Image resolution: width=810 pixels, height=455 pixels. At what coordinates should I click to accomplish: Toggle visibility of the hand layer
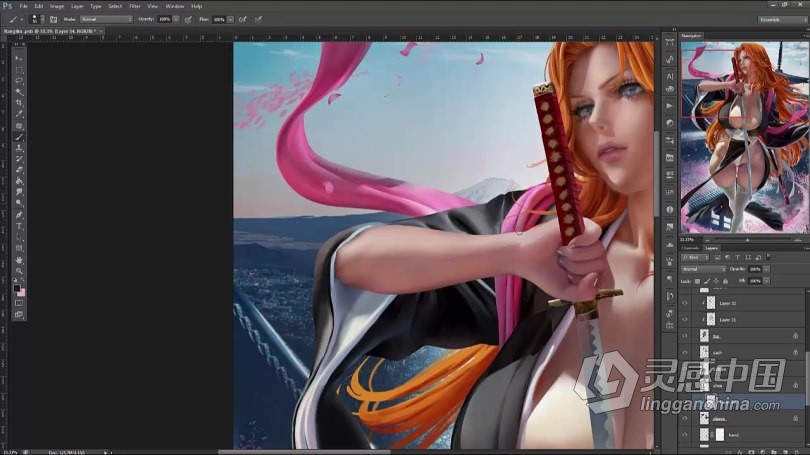[x=685, y=435]
